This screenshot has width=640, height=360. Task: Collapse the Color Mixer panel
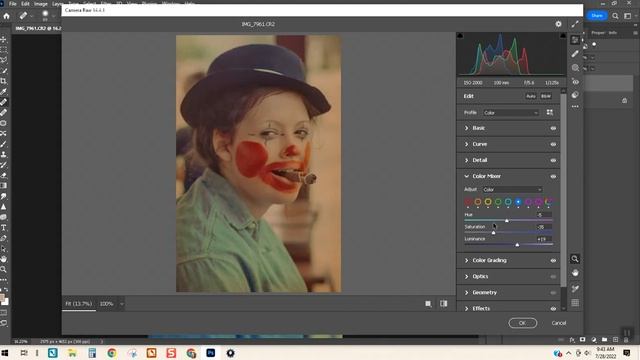(467, 176)
